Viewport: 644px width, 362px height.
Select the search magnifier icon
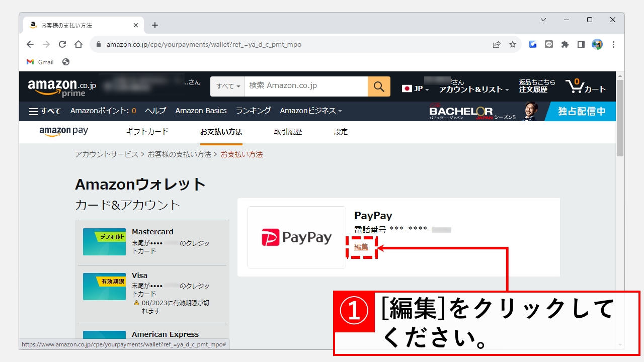coord(378,86)
